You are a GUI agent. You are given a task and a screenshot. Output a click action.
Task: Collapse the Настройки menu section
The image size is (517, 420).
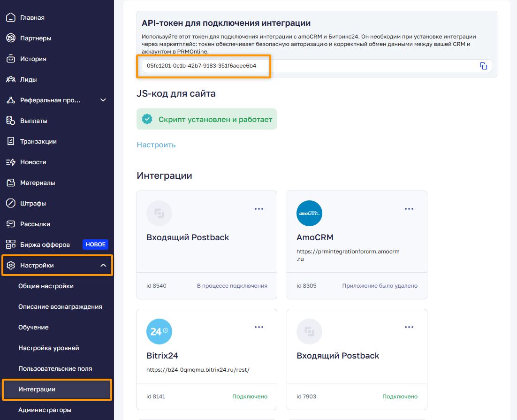[103, 266]
